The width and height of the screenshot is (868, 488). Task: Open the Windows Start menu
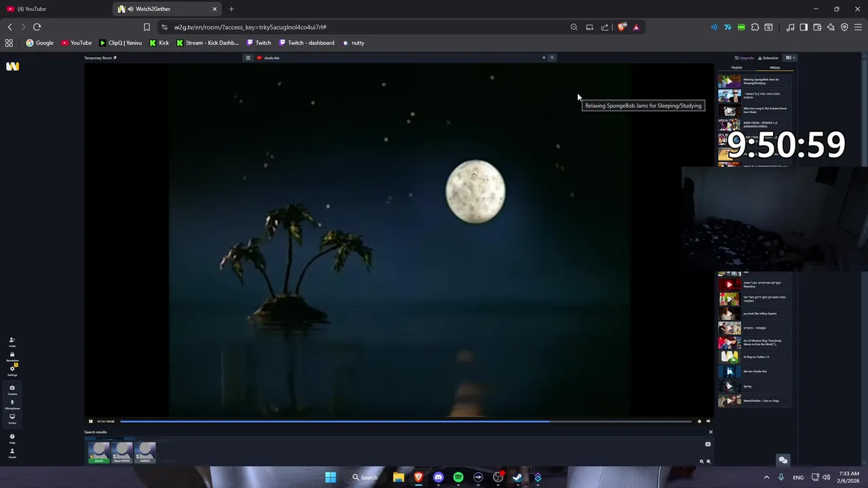[330, 477]
